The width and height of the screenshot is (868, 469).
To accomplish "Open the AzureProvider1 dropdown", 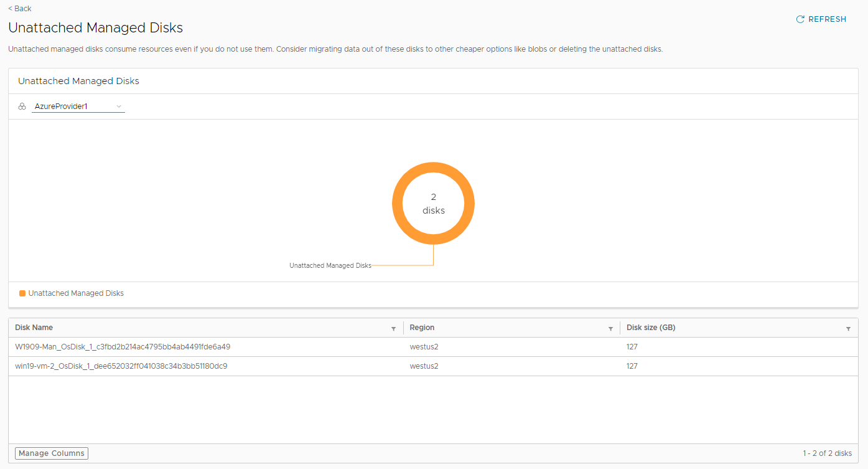I will [x=78, y=107].
